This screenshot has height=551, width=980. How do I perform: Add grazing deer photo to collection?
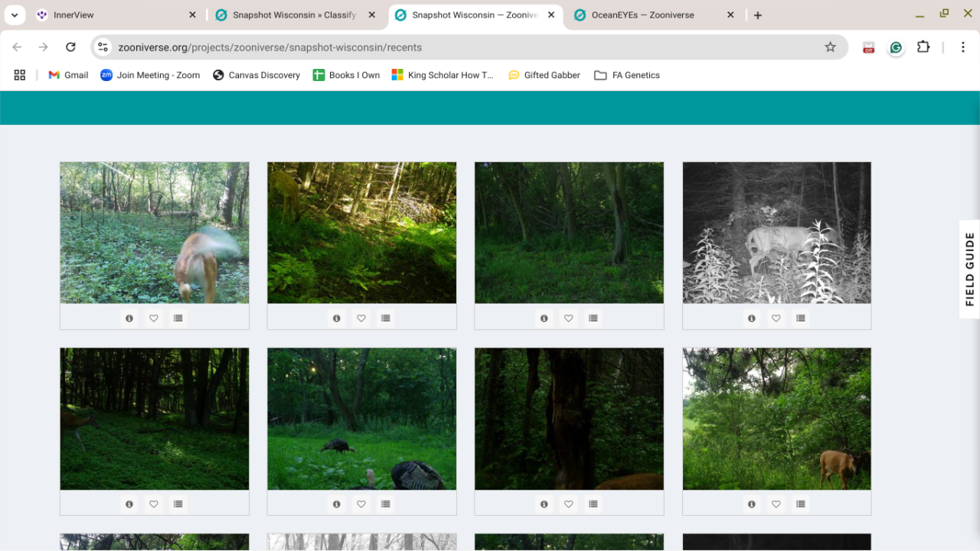tap(801, 504)
